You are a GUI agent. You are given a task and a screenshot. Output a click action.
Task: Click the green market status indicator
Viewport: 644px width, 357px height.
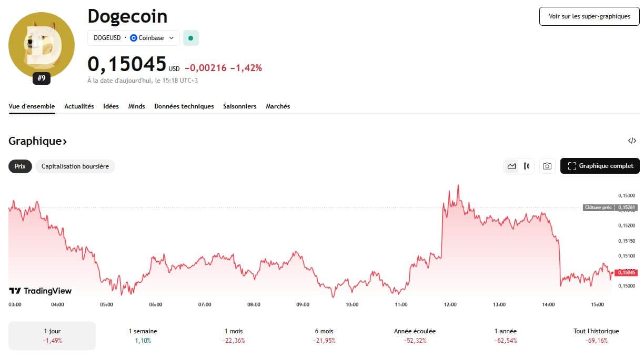(x=190, y=37)
